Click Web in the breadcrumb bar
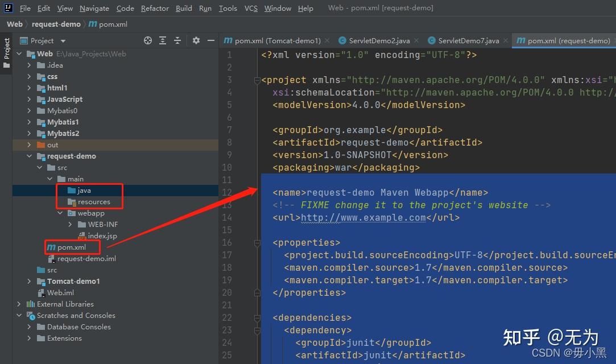616x364 pixels. coord(15,24)
